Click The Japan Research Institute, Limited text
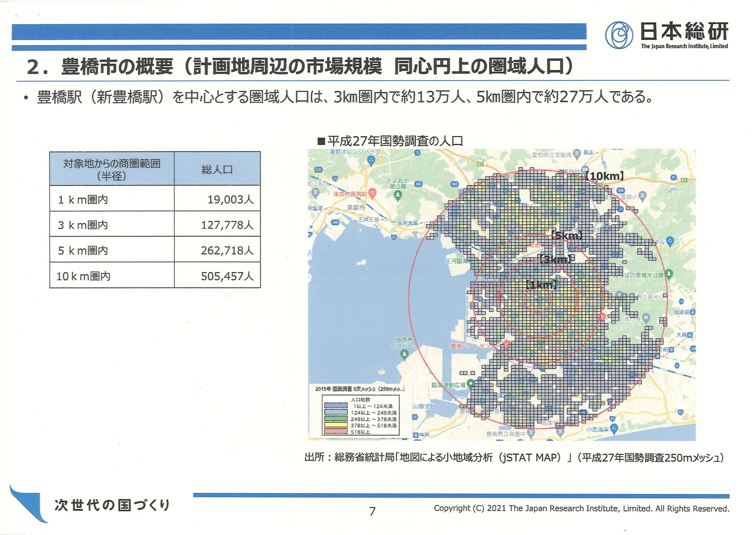Image resolution: width=756 pixels, height=535 pixels. tap(684, 46)
